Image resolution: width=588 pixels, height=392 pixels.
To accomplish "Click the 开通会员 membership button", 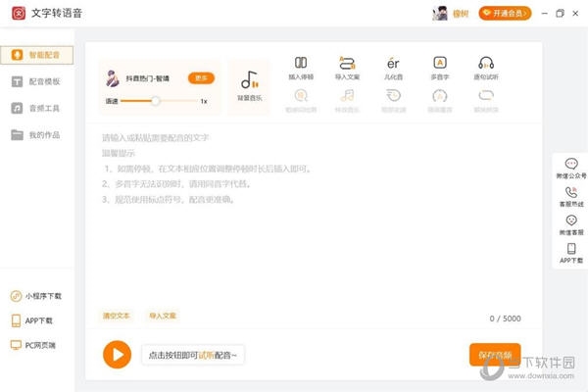I will click(x=505, y=14).
